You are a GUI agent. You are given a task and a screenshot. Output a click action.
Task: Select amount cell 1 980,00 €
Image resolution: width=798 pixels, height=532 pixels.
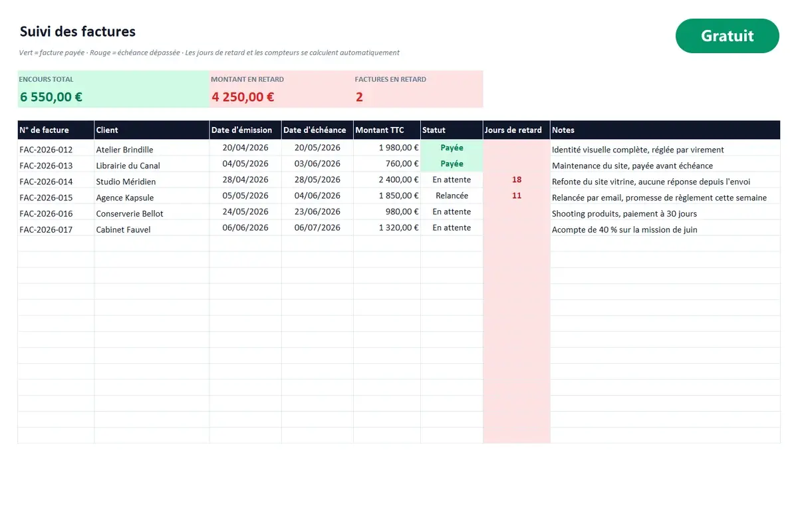[x=386, y=148]
